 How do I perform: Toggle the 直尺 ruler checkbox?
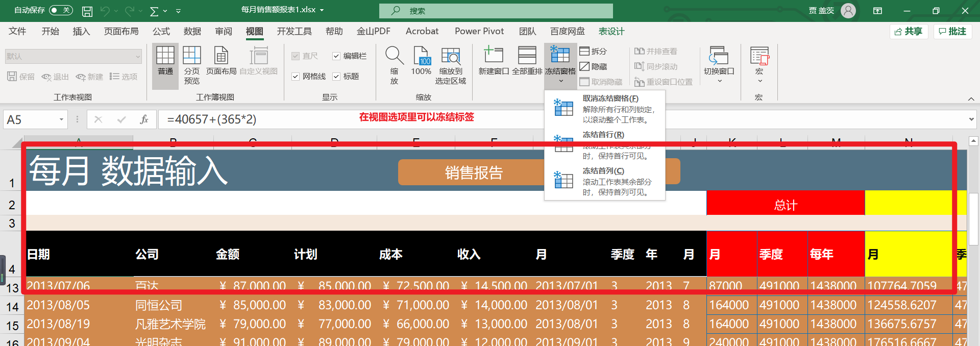click(x=296, y=56)
